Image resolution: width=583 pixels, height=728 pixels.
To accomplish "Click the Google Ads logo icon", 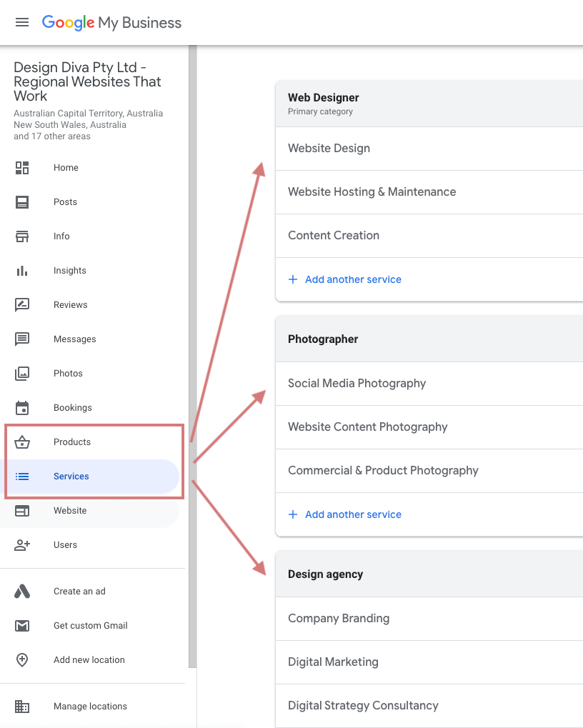I will tap(22, 592).
